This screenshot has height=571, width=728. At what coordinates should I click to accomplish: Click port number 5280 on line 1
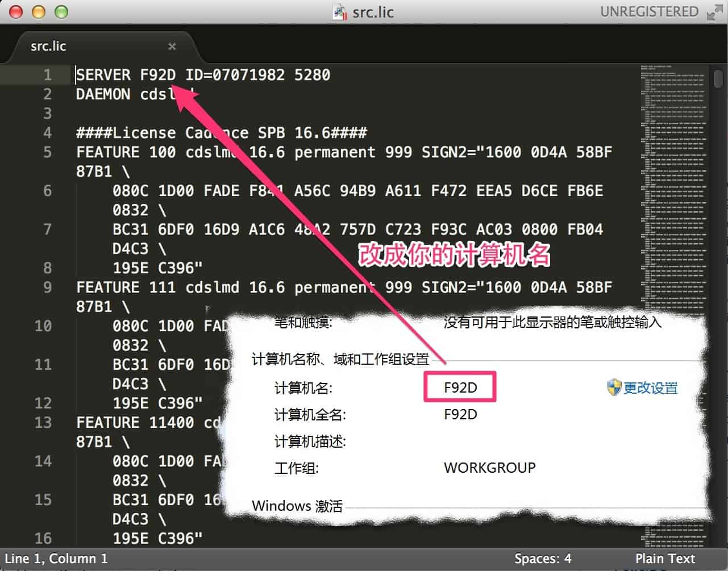(x=312, y=75)
